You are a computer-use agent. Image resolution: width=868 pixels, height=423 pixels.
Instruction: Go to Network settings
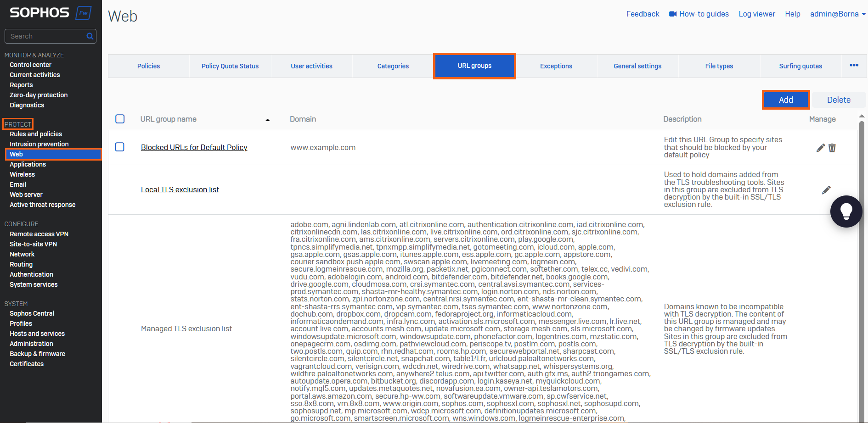(22, 254)
